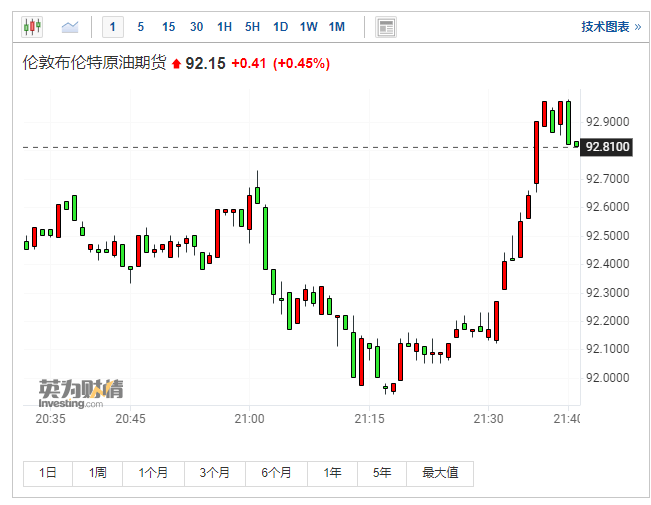Image resolution: width=651 pixels, height=505 pixels.
Task: Click the red up arrow indicator
Action: point(176,64)
